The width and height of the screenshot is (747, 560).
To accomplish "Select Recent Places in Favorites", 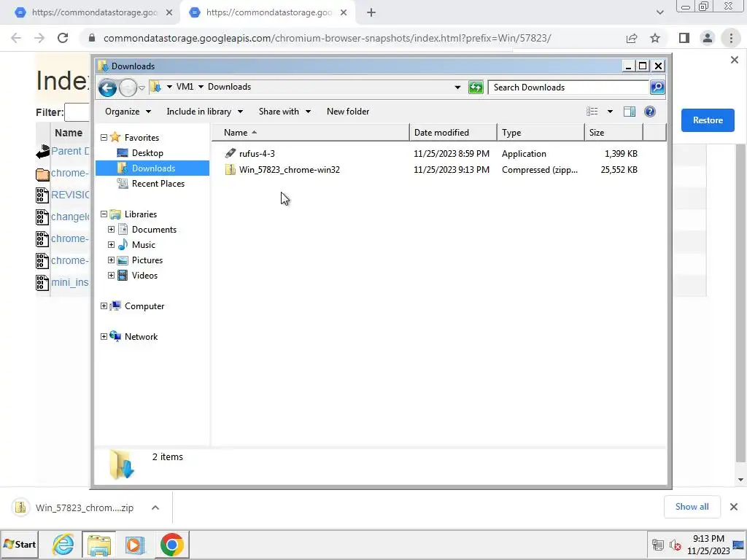I will (x=158, y=183).
